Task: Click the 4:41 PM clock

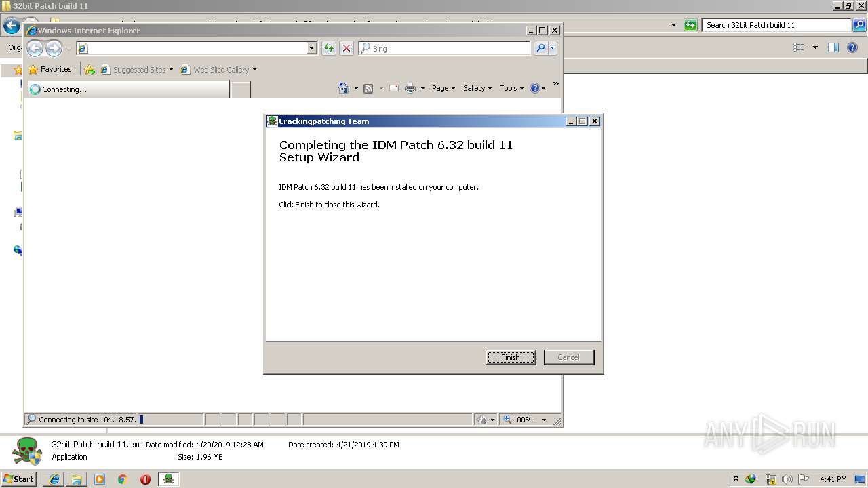Action: tap(833, 479)
